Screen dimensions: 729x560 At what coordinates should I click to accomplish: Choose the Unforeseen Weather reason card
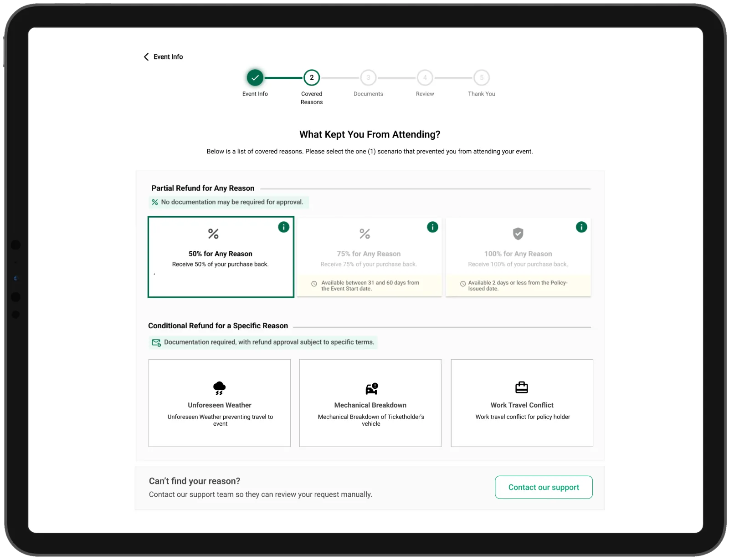tap(220, 403)
